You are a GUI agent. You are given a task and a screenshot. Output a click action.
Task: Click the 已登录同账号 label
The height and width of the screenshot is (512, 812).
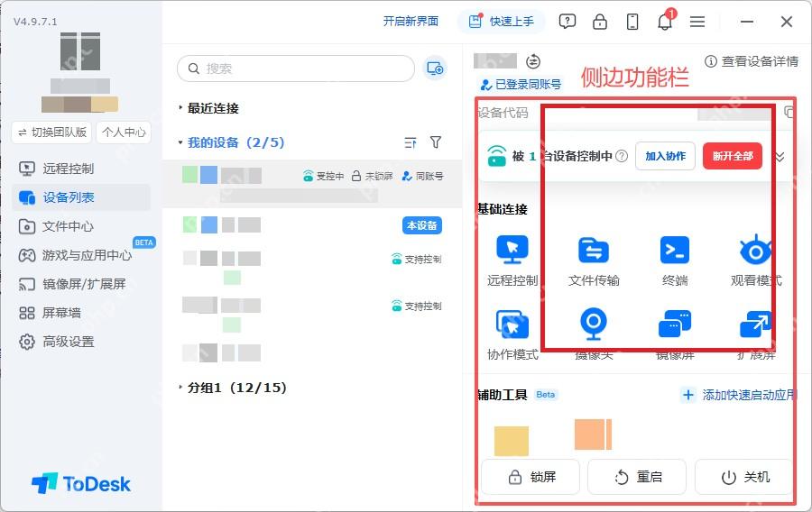click(521, 85)
